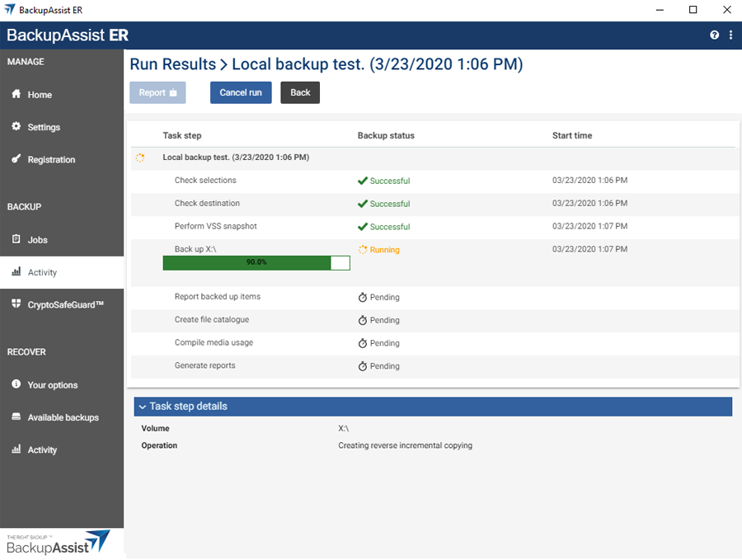
Task: Click the Create file catalogue step text
Action: click(x=212, y=319)
